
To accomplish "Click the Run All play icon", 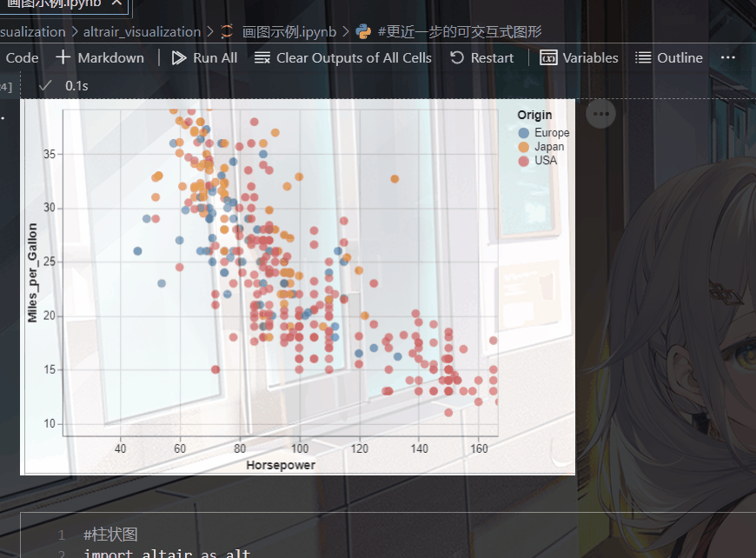I will (179, 58).
